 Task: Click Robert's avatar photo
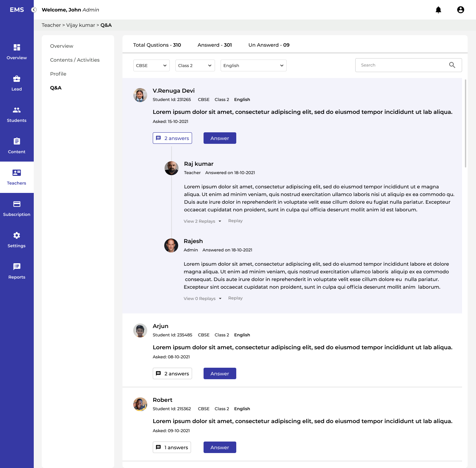(140, 404)
